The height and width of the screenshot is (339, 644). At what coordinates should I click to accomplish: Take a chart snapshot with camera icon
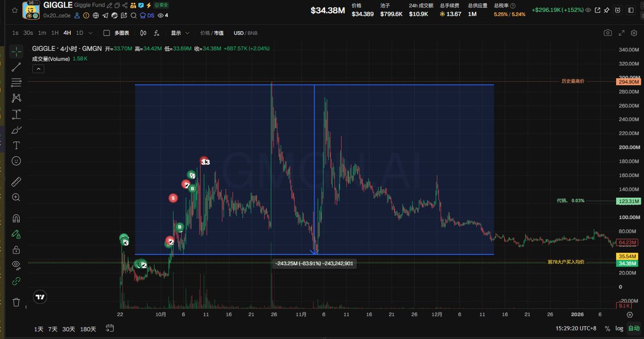click(608, 33)
